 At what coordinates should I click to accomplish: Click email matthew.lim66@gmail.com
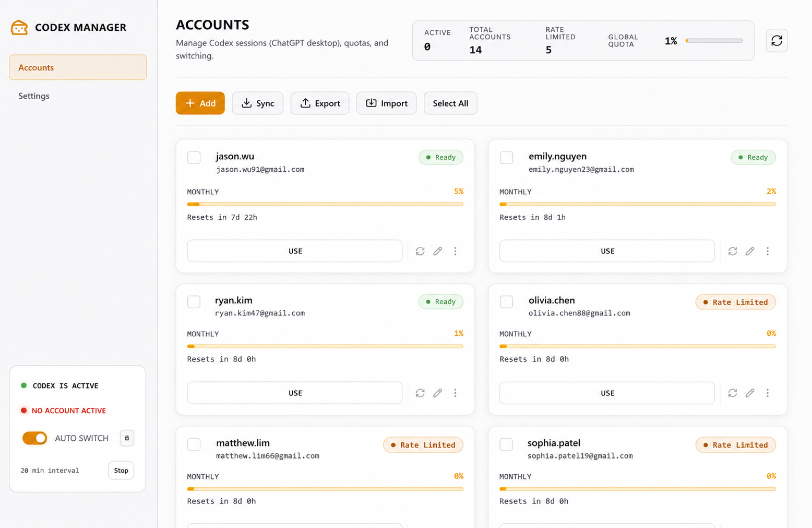(268, 456)
